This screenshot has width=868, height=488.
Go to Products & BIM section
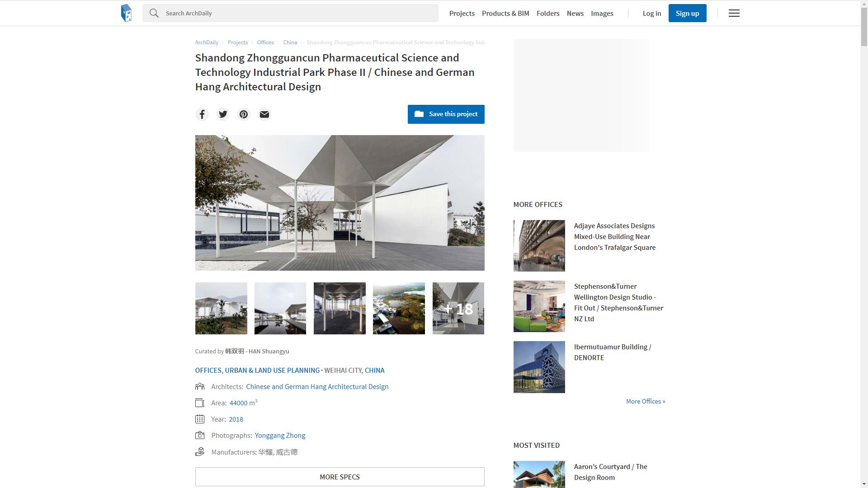point(505,14)
